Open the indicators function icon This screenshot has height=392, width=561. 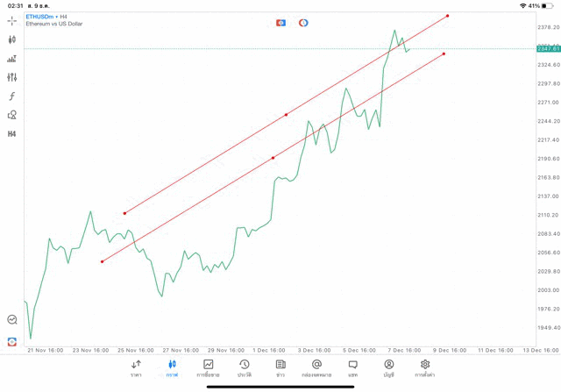tap(12, 96)
